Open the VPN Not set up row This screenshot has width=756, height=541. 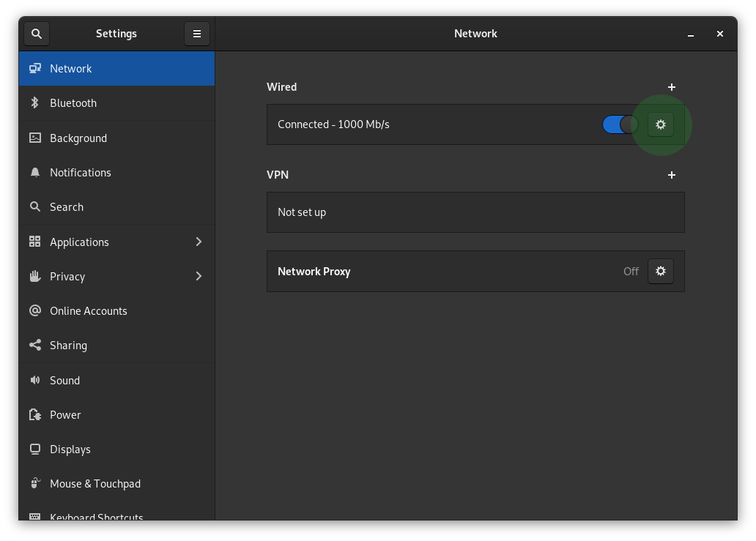click(x=475, y=212)
